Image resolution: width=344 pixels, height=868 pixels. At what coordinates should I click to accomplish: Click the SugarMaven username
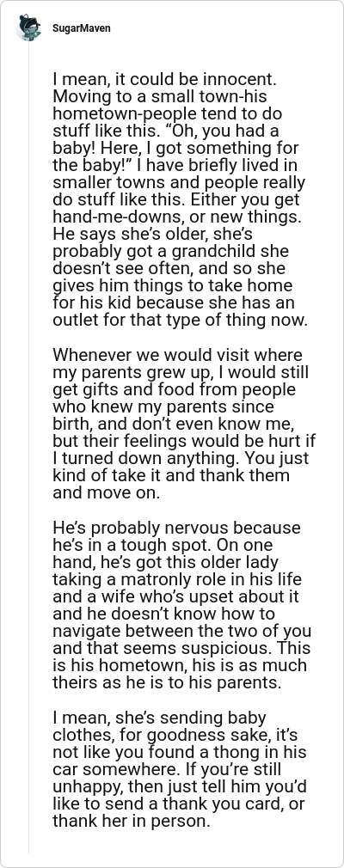82,28
